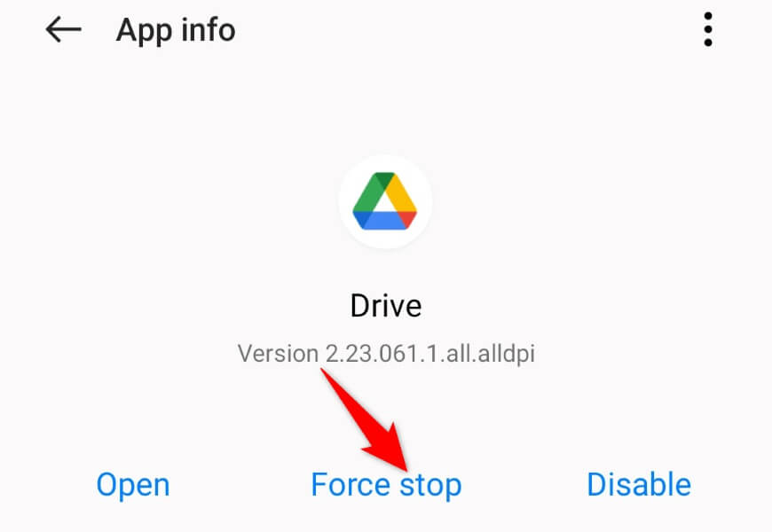Image resolution: width=772 pixels, height=532 pixels.
Task: Select the version 2.23.061.1.all.alldpi text
Action: [x=386, y=354]
